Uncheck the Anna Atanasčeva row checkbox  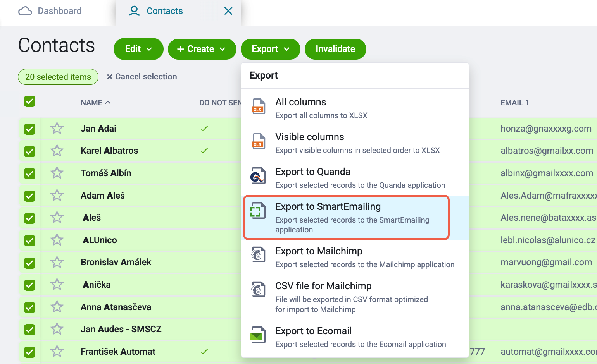30,308
